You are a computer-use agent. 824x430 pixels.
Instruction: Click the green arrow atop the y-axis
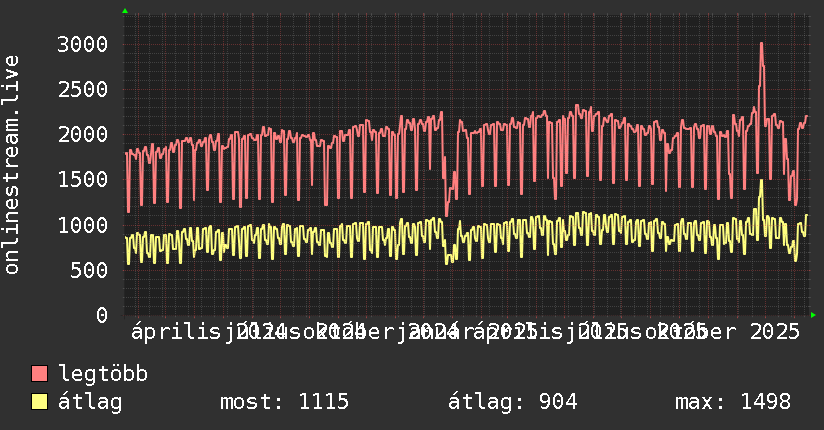125,11
